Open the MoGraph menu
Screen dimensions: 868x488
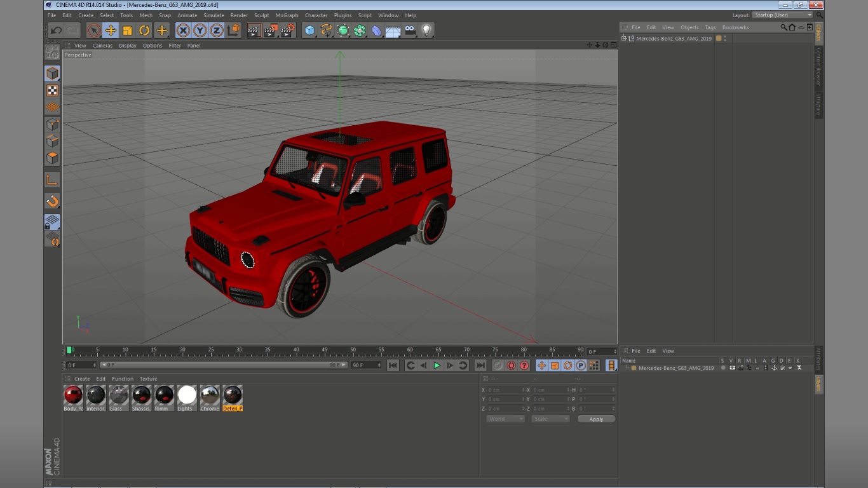(x=287, y=15)
